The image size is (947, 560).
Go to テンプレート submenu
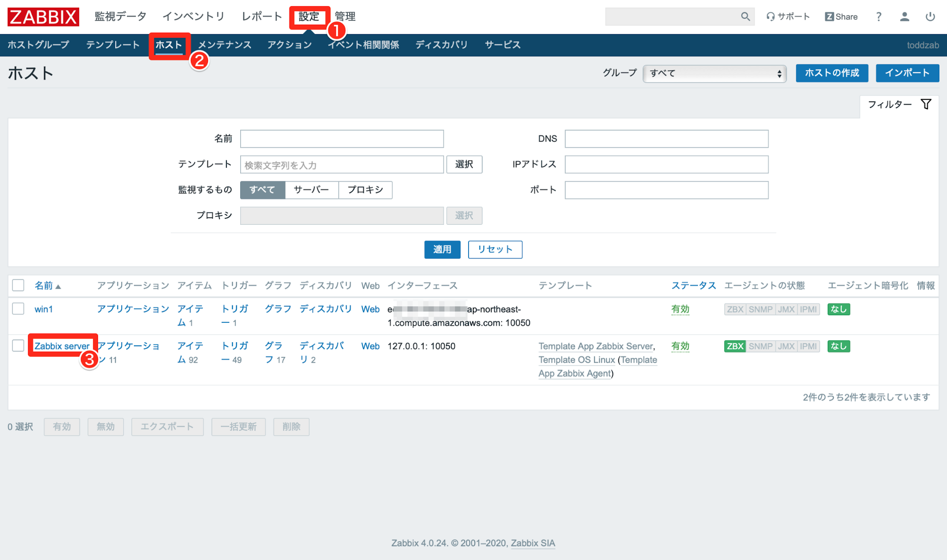(x=113, y=45)
